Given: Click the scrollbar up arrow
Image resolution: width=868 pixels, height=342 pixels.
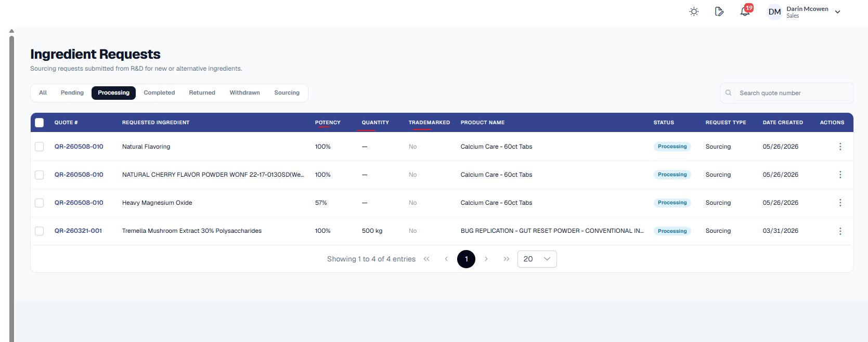Looking at the screenshot, I should coord(11,31).
